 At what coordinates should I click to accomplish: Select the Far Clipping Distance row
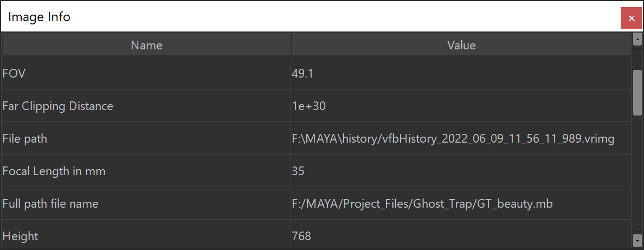pos(58,106)
